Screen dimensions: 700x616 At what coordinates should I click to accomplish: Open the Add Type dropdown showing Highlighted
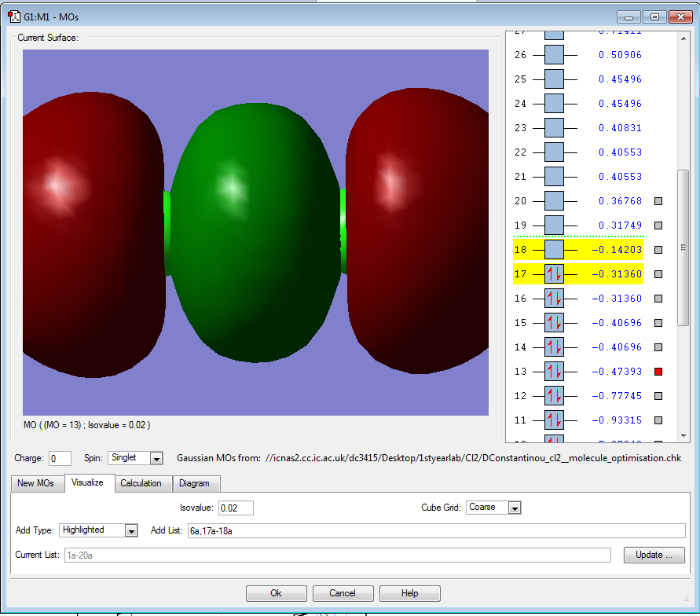point(130,530)
